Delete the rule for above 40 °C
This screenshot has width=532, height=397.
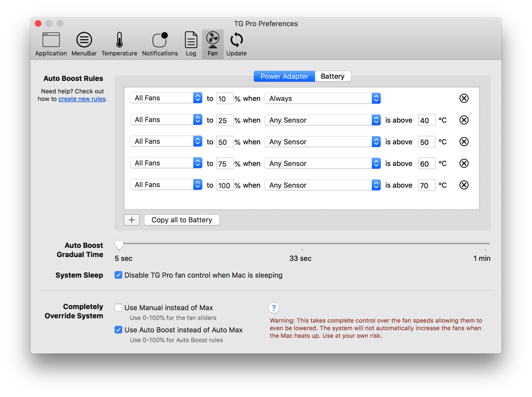tap(464, 120)
